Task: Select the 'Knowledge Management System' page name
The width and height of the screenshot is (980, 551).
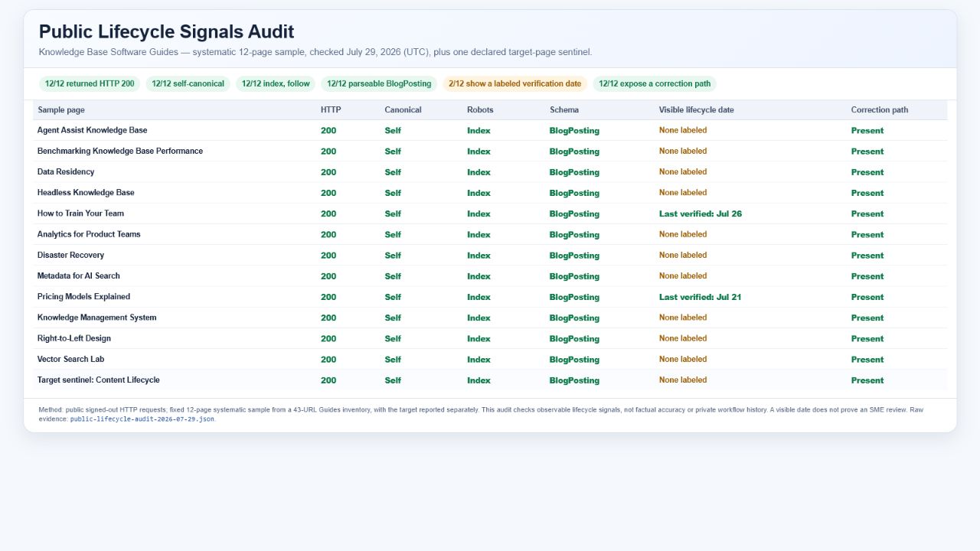Action: [96, 318]
